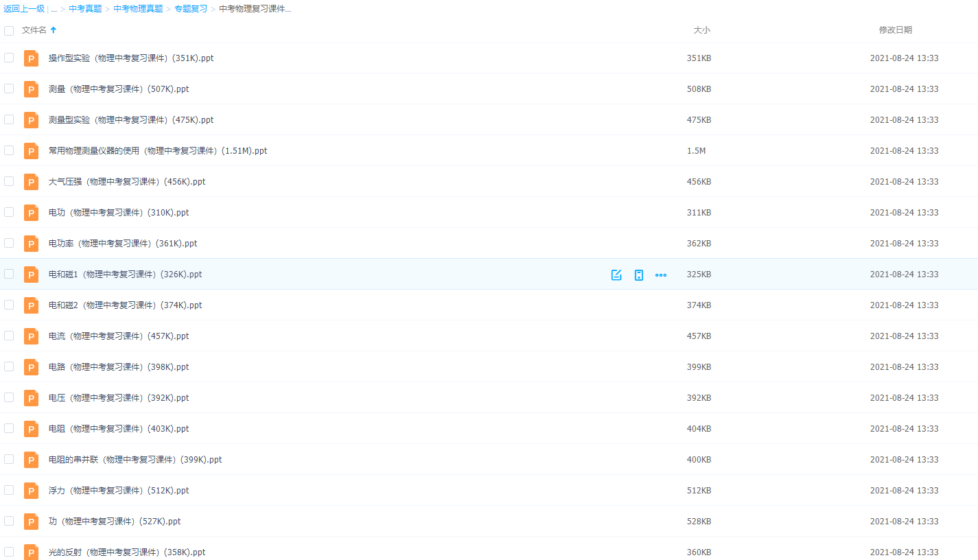Tick the checkbox next to 功 file
978x560 pixels.
9,521
